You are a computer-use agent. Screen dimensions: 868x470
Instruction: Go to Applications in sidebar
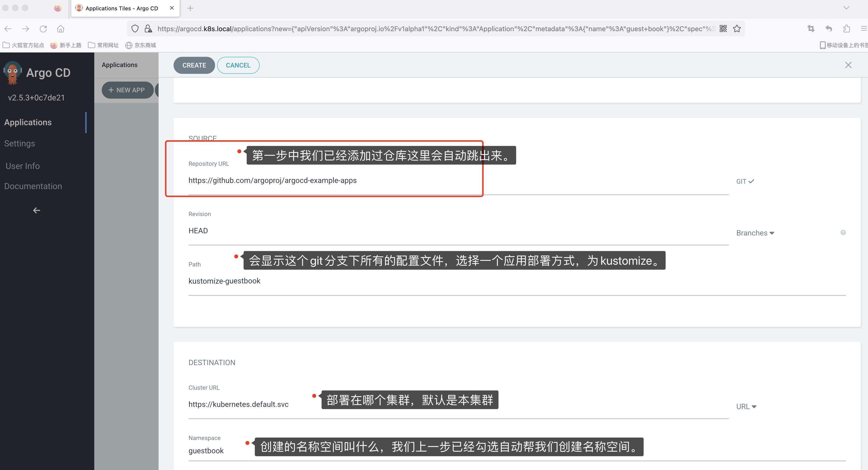point(28,122)
